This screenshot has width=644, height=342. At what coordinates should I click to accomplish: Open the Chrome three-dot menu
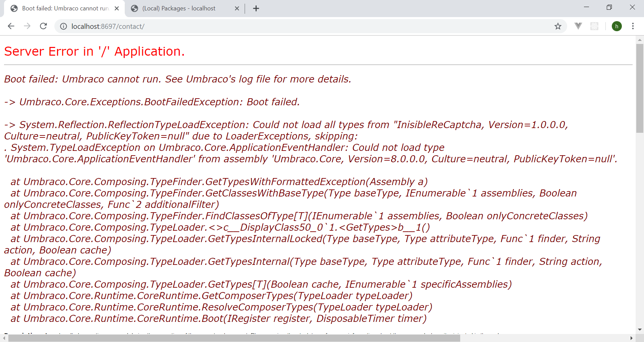633,26
